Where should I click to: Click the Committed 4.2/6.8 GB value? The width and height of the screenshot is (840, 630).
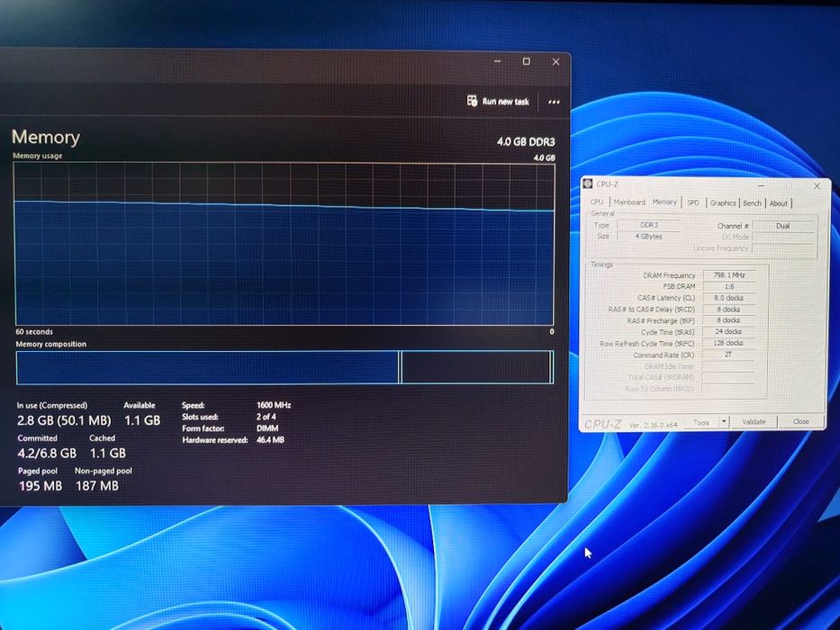(x=47, y=454)
